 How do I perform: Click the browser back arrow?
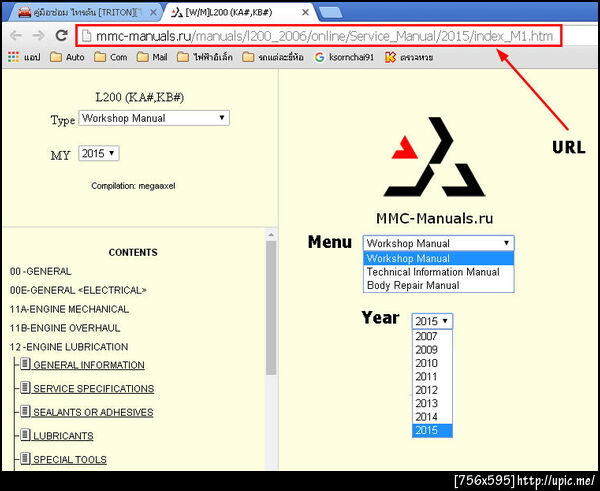[16, 36]
